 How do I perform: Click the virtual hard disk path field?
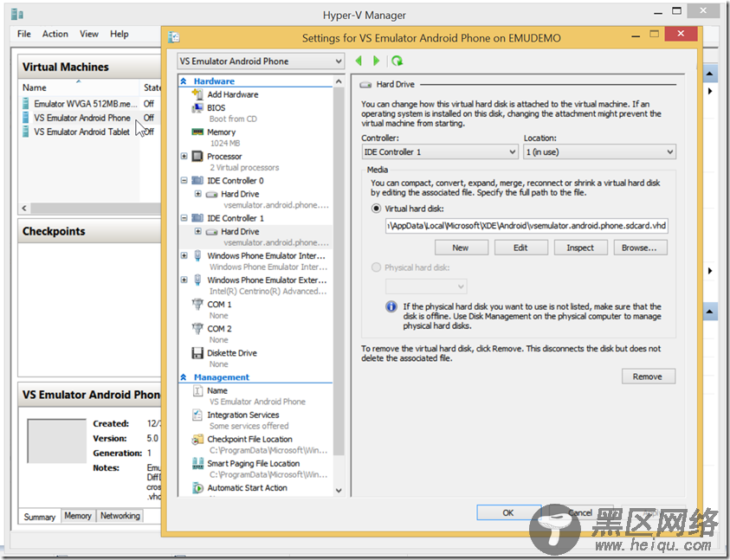pos(527,226)
